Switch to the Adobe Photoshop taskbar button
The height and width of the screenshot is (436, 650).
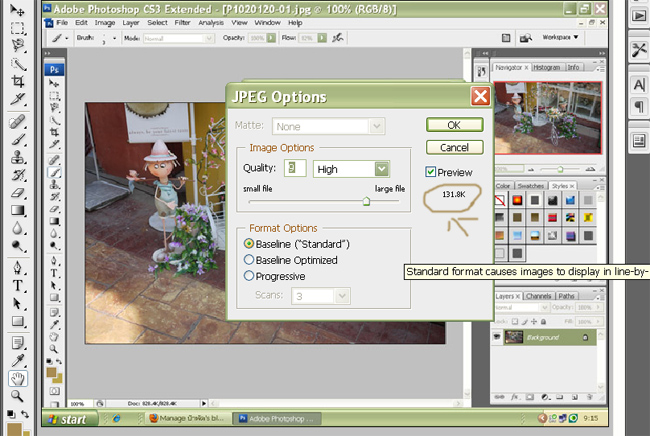(276, 419)
